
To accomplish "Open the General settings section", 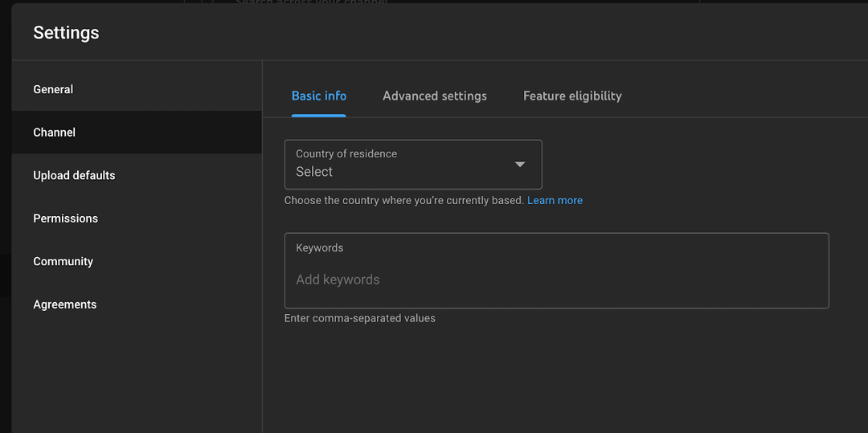I will point(53,89).
